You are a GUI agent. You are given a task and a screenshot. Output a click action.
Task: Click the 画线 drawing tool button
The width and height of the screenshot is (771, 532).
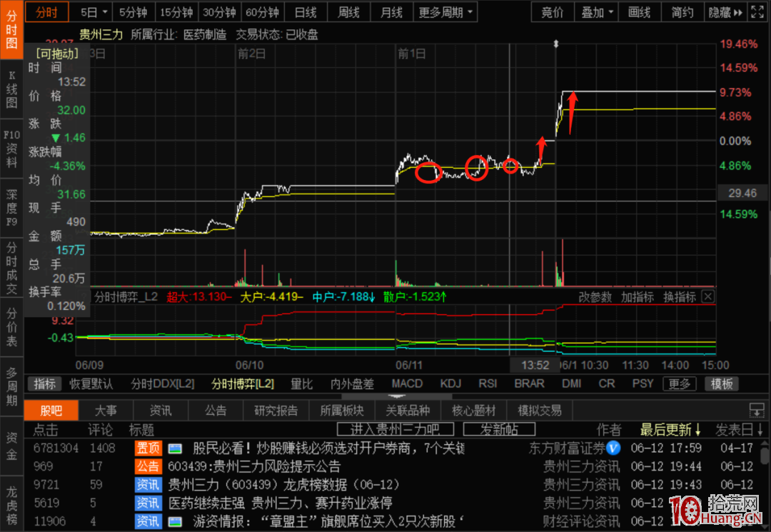coord(639,12)
